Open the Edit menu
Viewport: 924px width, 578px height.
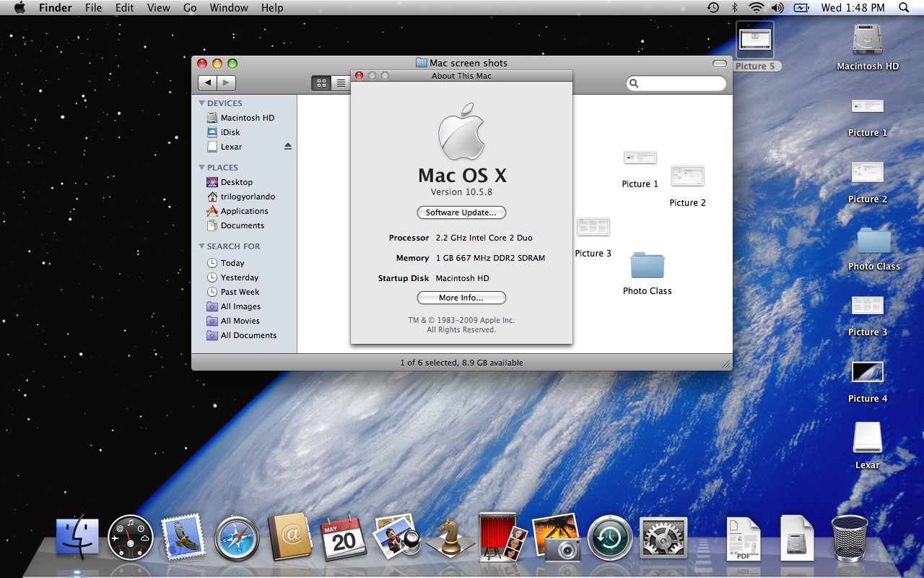click(125, 8)
